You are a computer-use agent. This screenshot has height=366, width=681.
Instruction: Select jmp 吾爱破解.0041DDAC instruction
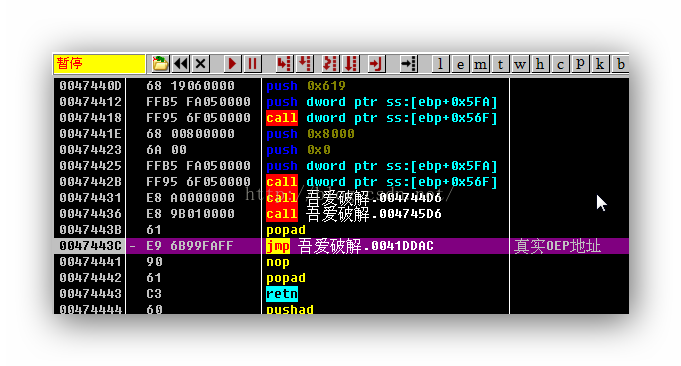point(350,246)
